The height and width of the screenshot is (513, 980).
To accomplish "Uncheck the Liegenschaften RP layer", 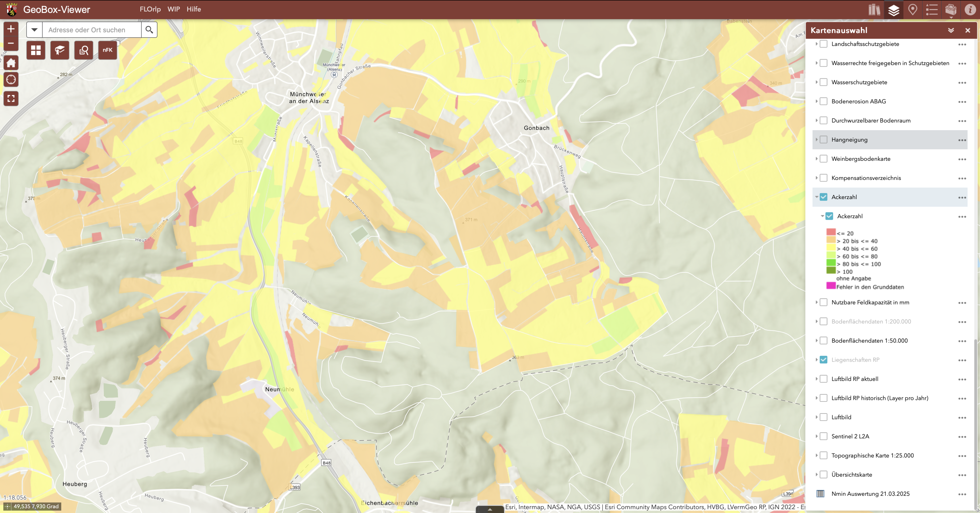I will [x=824, y=360].
